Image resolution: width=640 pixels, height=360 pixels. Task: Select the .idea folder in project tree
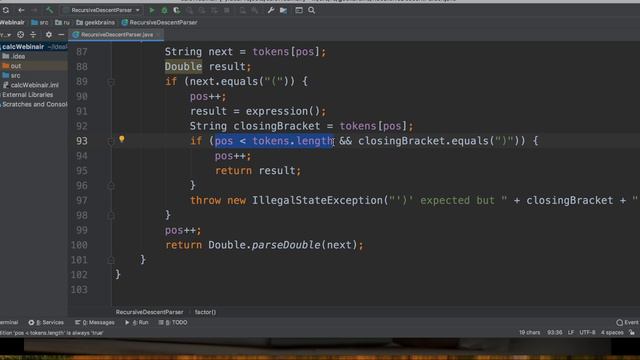(x=14, y=56)
